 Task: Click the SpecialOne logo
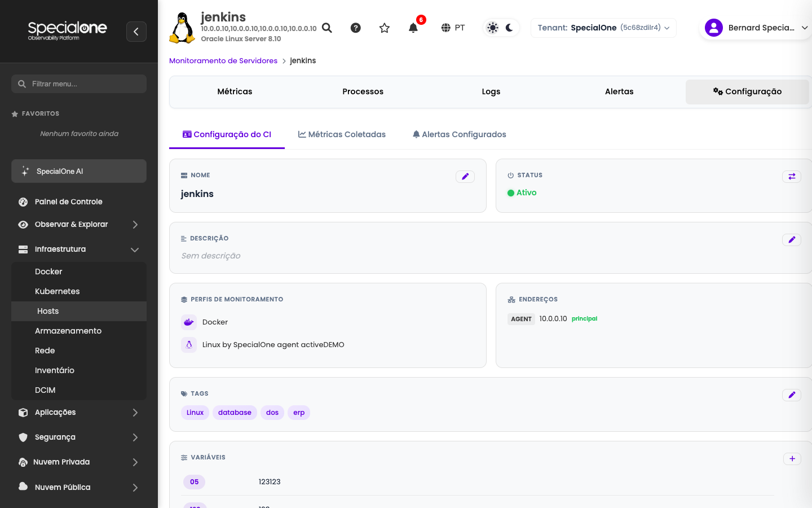point(67,30)
